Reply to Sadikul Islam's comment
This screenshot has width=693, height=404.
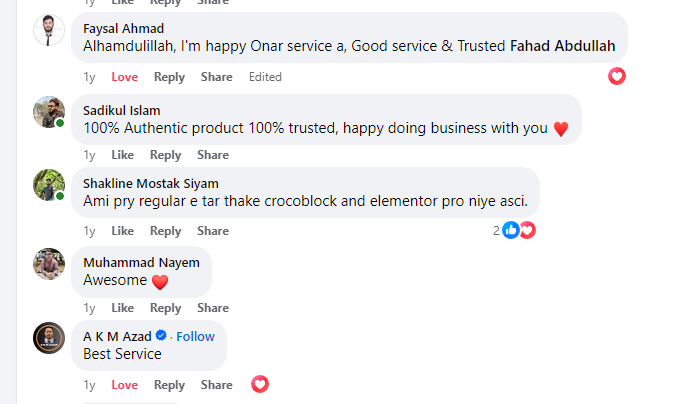[x=166, y=155]
